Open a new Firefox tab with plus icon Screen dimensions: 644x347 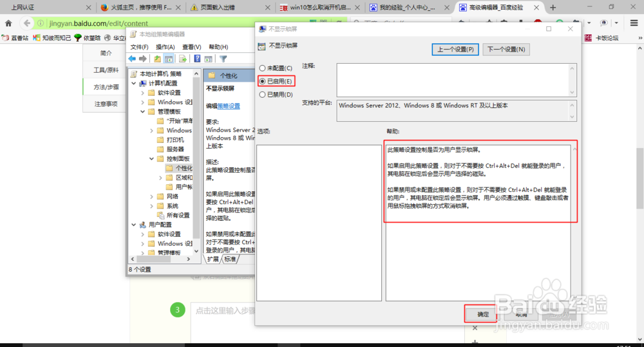tap(553, 7)
